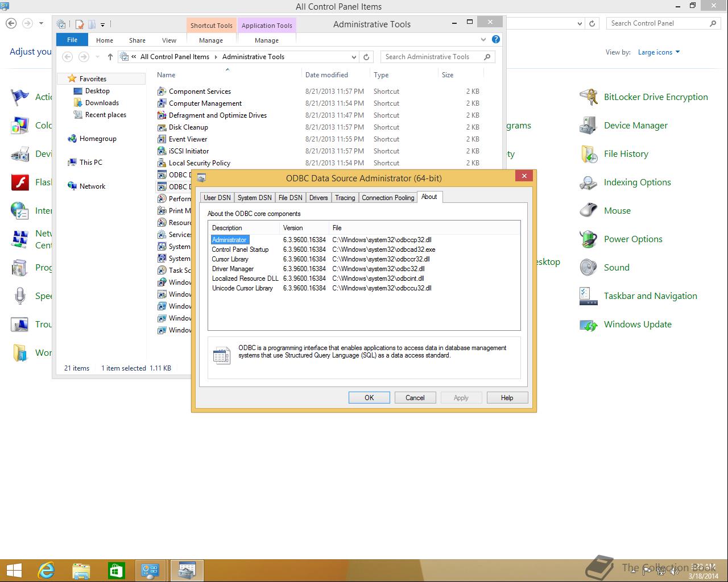Open Device Manager icon
This screenshot has height=582, width=728.
click(589, 126)
